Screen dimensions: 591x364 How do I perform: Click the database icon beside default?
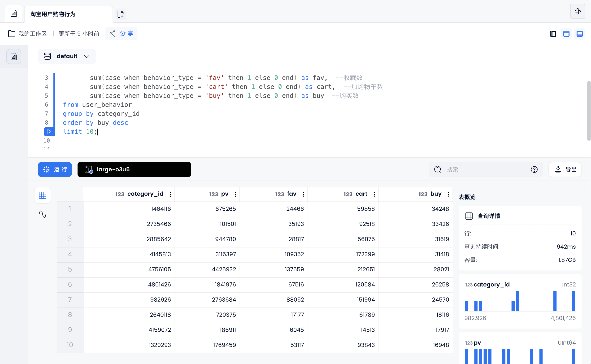coord(47,56)
